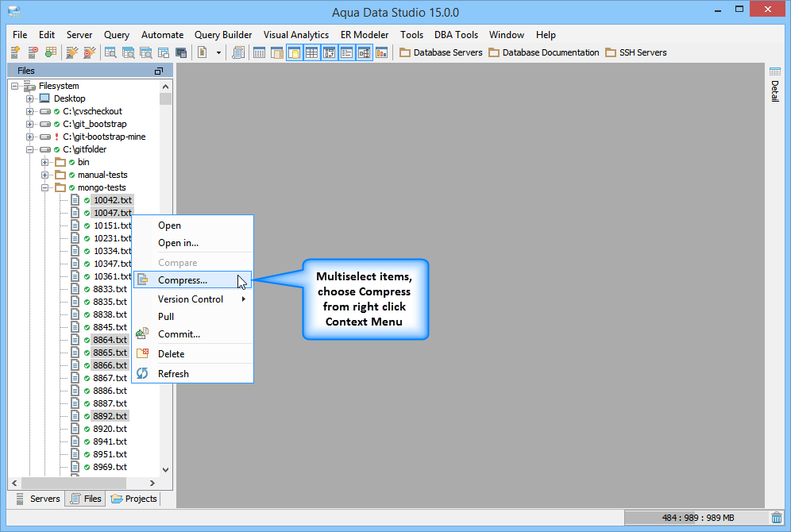Select file 8867.txt in the tree
Viewport: 791px width, 532px height.
coord(110,378)
